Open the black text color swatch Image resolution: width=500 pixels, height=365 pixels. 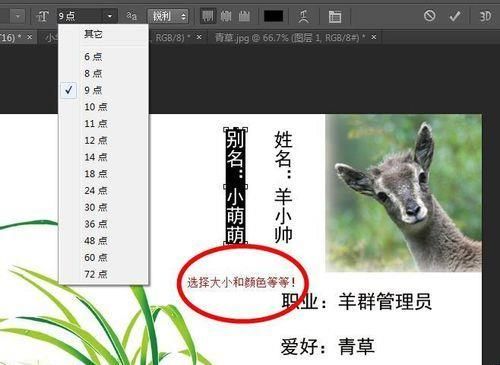point(273,16)
